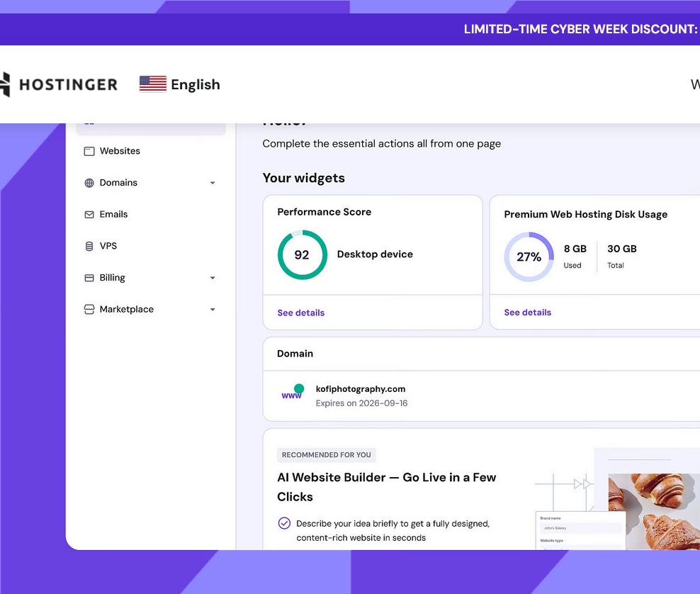Expand the Billing dropdown arrow
Image resolution: width=700 pixels, height=594 pixels.
213,278
